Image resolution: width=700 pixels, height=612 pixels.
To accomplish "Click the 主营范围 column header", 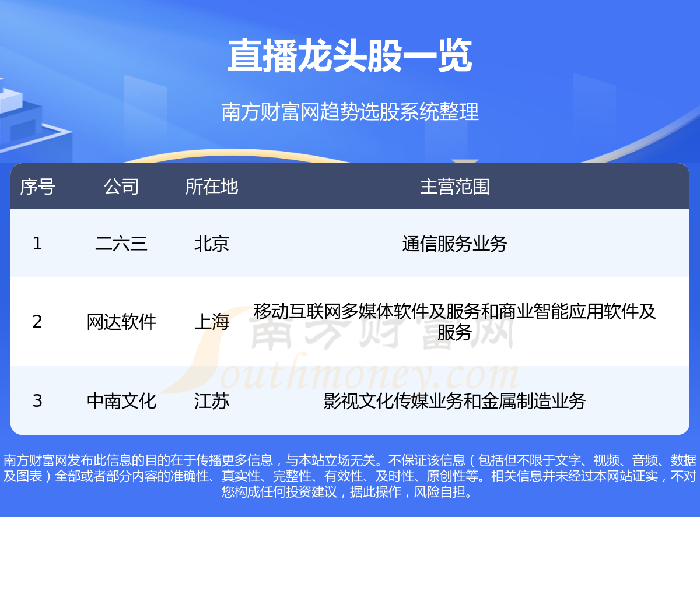I will 455,187.
